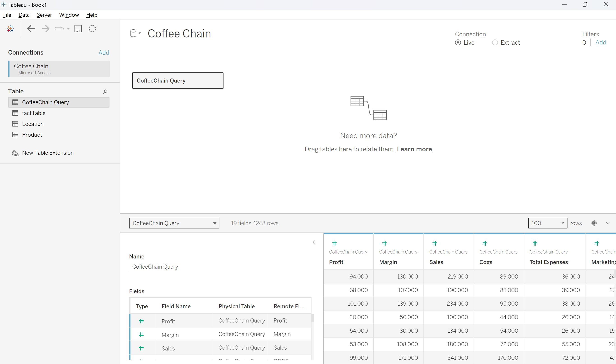Screen dimensions: 616x364
Task: Click the search icon beside the Table heading
Action: [105, 92]
